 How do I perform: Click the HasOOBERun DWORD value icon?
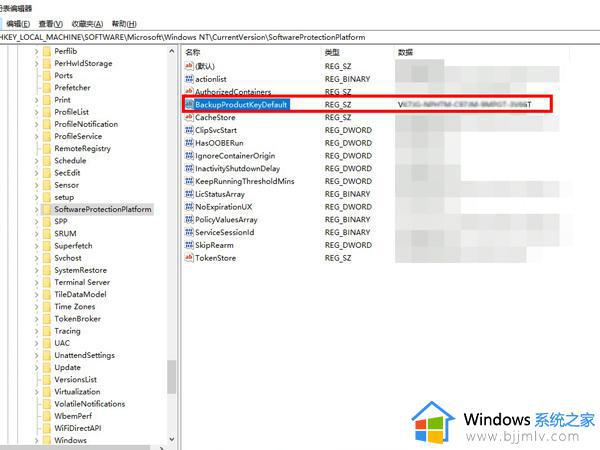click(189, 143)
